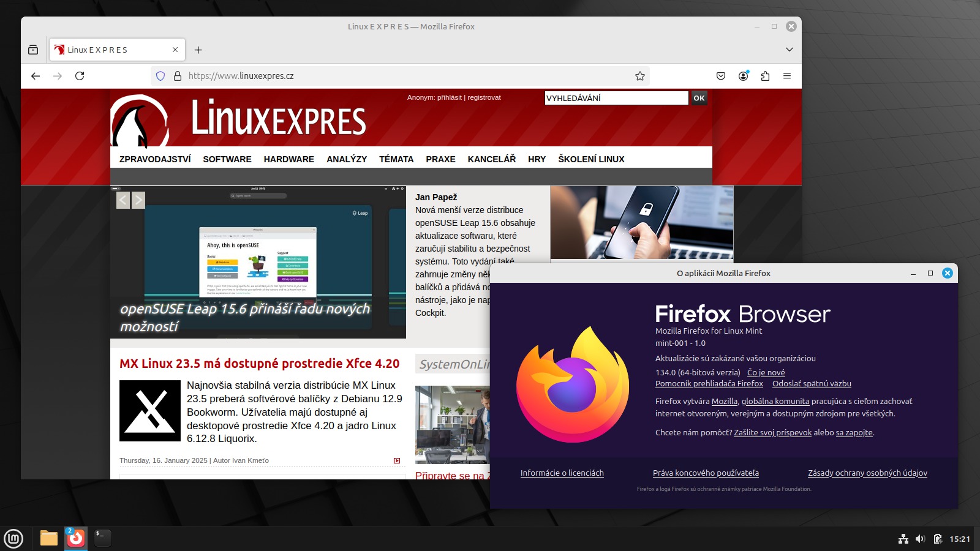
Task: Open the network tray icon
Action: [903, 539]
